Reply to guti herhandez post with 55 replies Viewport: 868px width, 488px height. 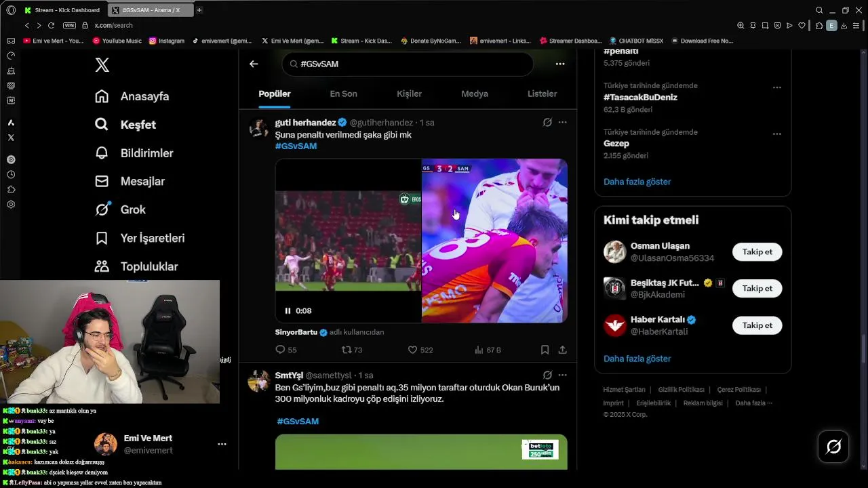285,350
